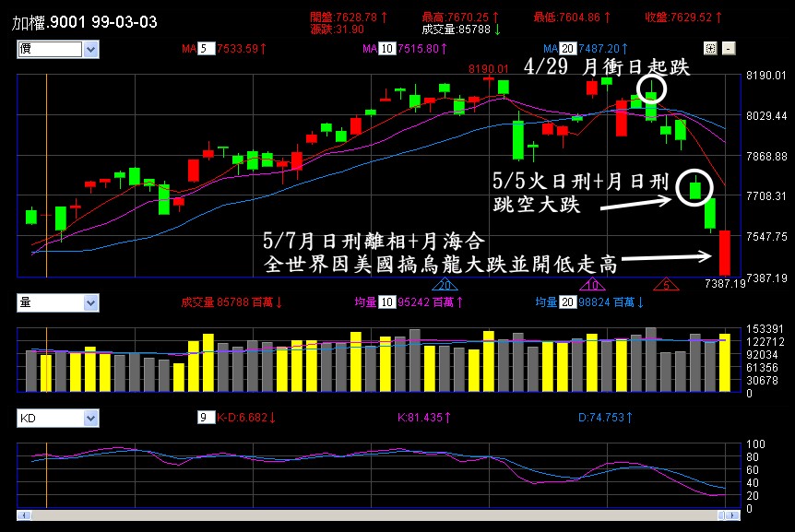Click the 均量 20 period input box

(566, 301)
